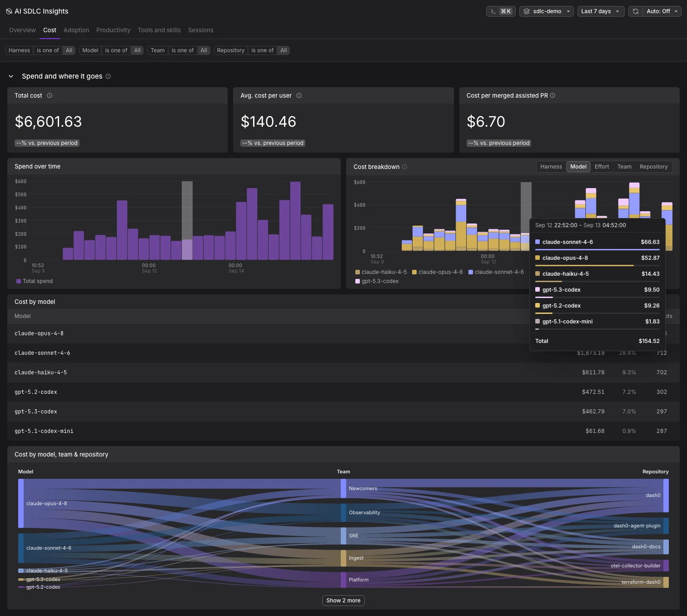Open the Productivity tab
Screen dimensions: 687x616
tap(113, 30)
